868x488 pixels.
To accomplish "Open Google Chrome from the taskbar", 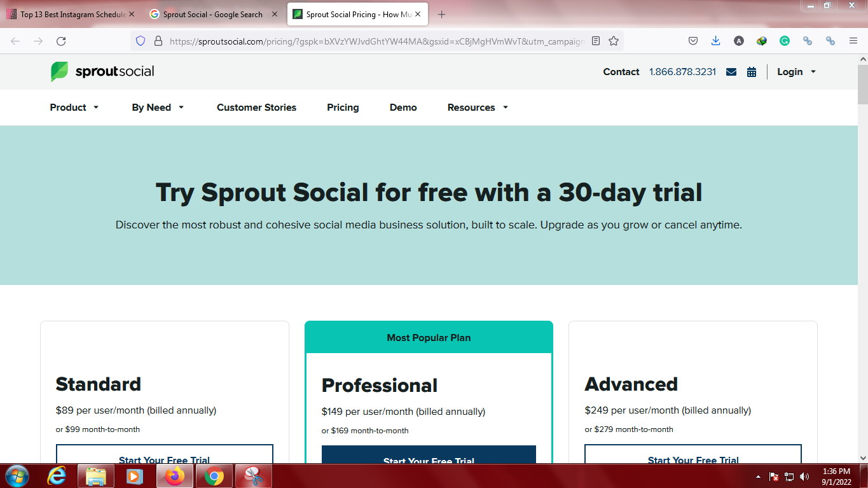I will (x=214, y=476).
